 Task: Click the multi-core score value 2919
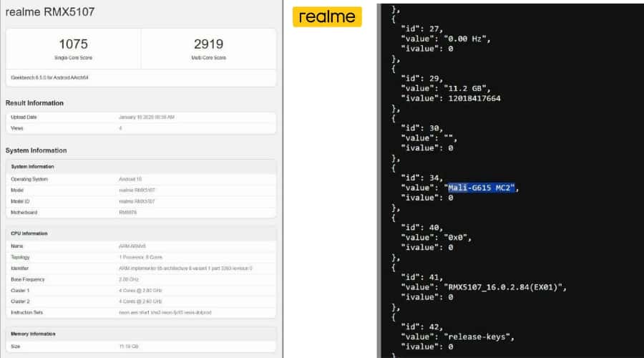pyautogui.click(x=209, y=44)
